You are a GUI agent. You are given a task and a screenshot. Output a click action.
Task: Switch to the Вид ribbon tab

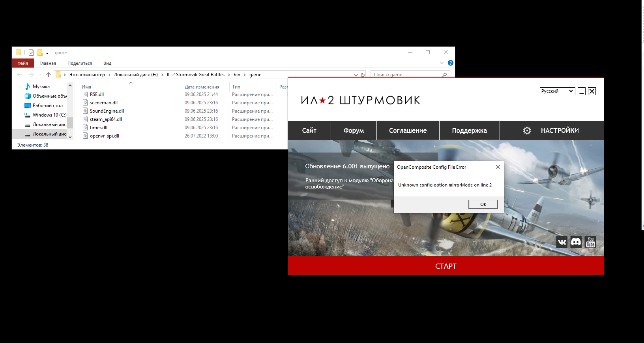[x=107, y=63]
